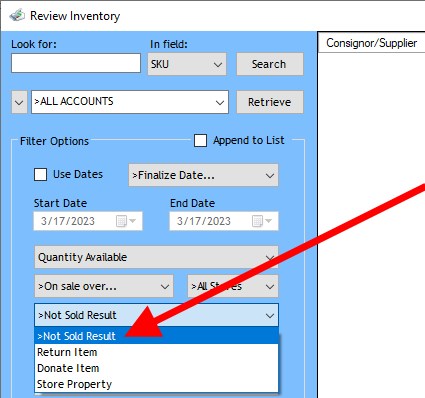This screenshot has width=425, height=398.
Task: Pick Store Property from the list
Action: (156, 384)
